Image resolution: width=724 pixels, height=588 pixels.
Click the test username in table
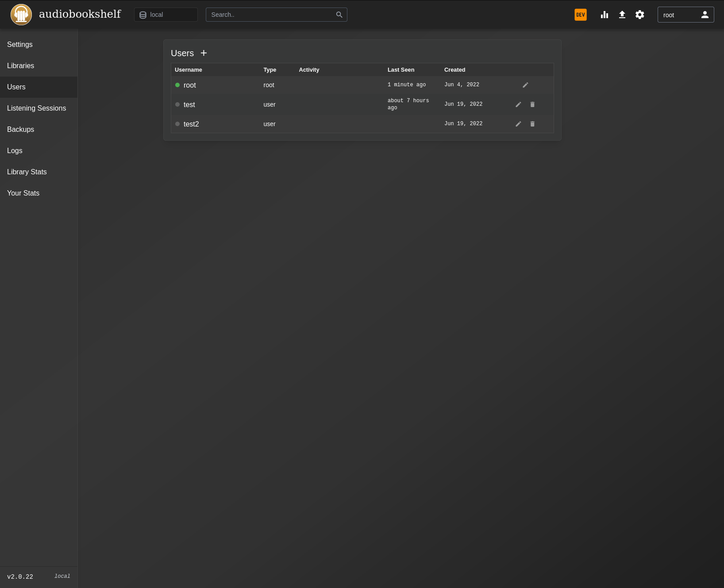coord(189,104)
